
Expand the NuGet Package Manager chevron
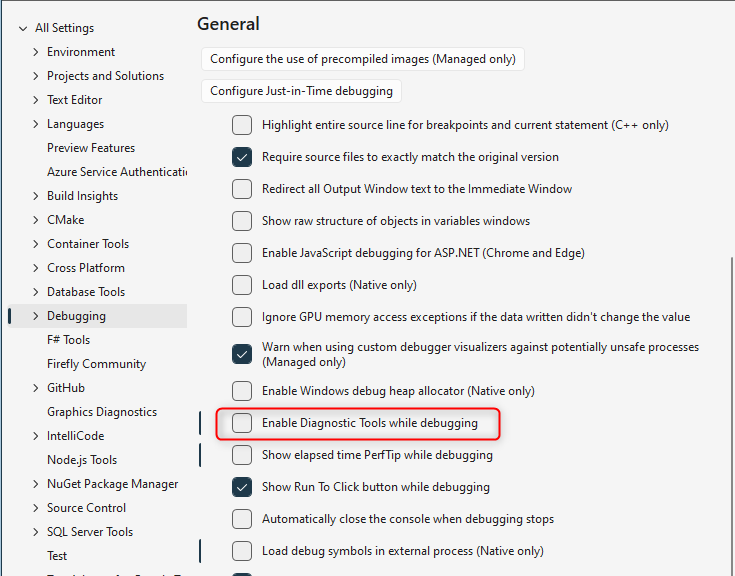36,484
